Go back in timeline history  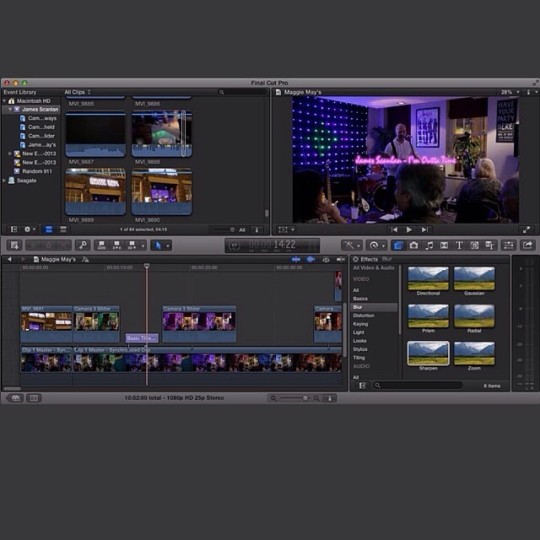(10, 259)
